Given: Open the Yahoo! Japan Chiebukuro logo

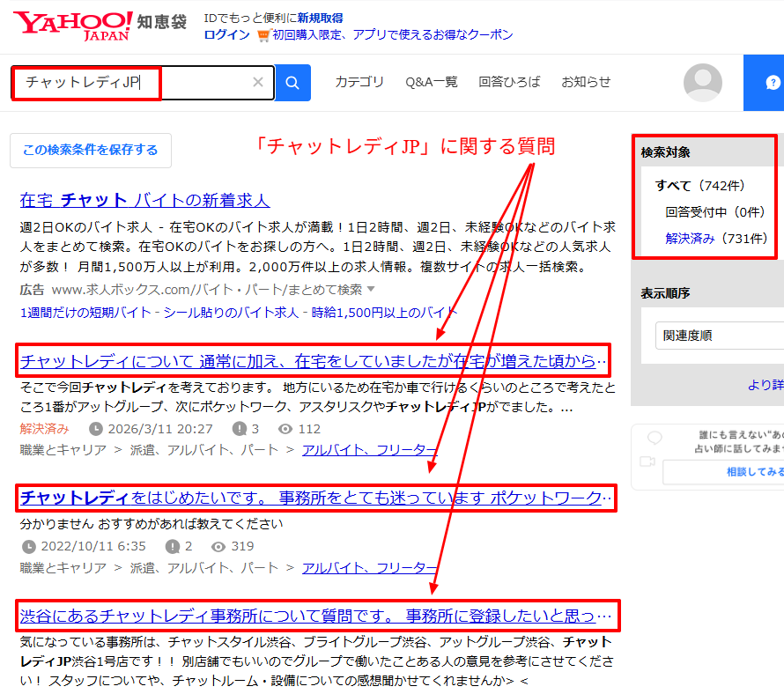Looking at the screenshot, I should [100, 25].
